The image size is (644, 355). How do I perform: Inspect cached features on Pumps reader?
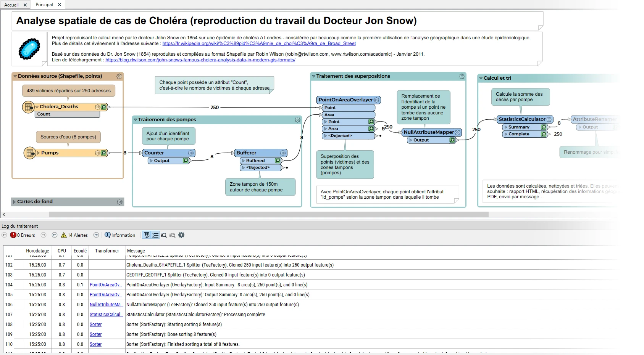[103, 153]
